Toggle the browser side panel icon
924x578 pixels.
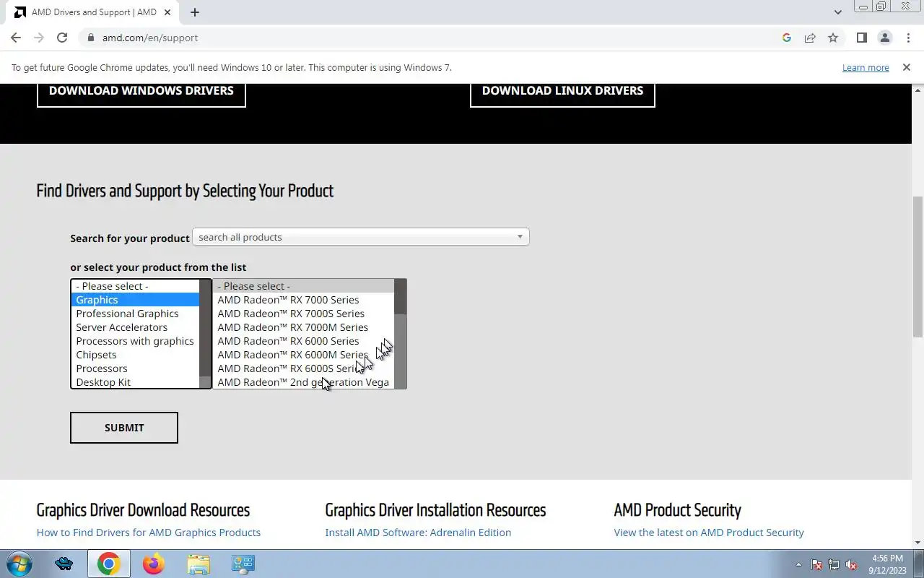[861, 38]
